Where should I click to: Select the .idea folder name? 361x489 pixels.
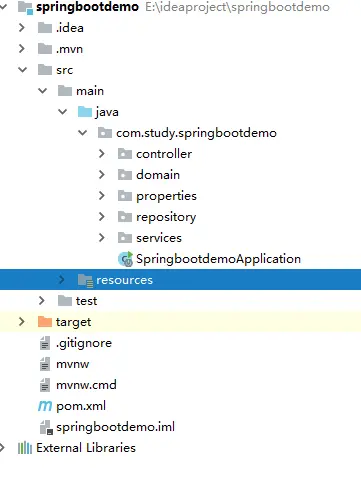point(70,28)
